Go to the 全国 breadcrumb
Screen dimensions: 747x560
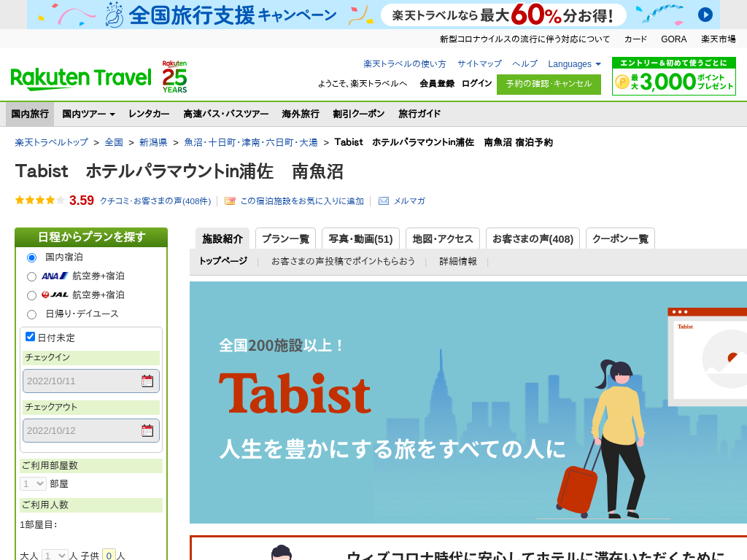(x=114, y=142)
